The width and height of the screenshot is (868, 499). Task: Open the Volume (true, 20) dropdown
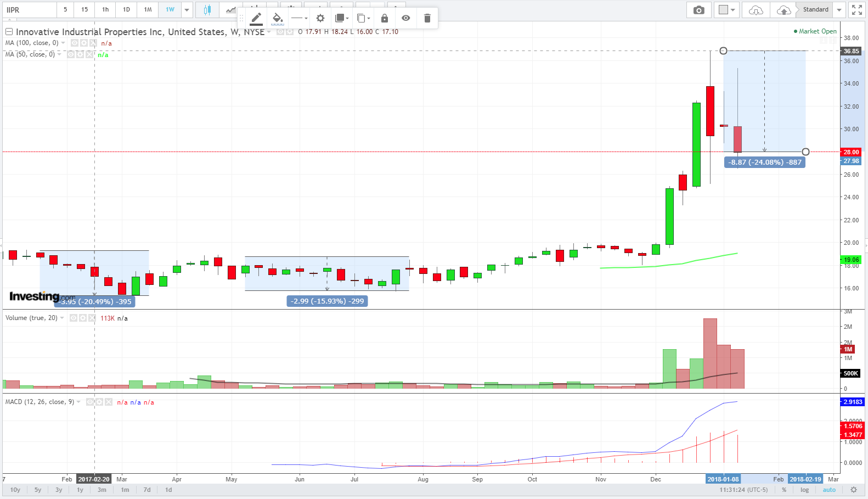point(62,318)
